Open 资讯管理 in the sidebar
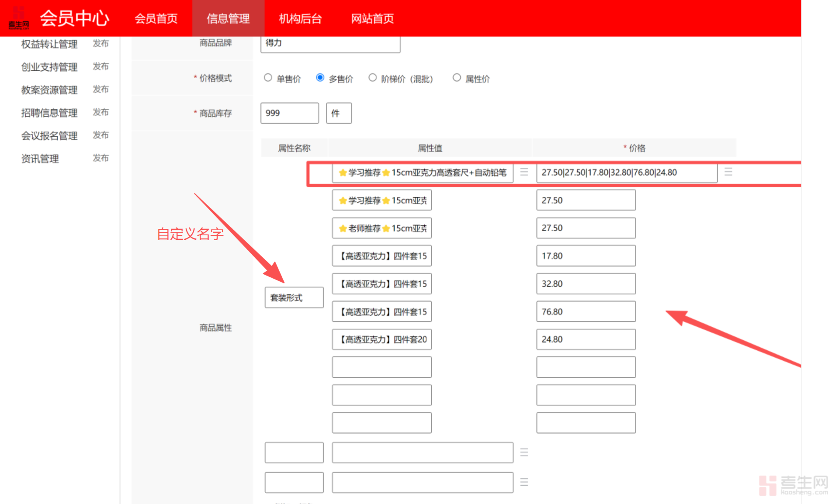The image size is (839, 504). [40, 159]
